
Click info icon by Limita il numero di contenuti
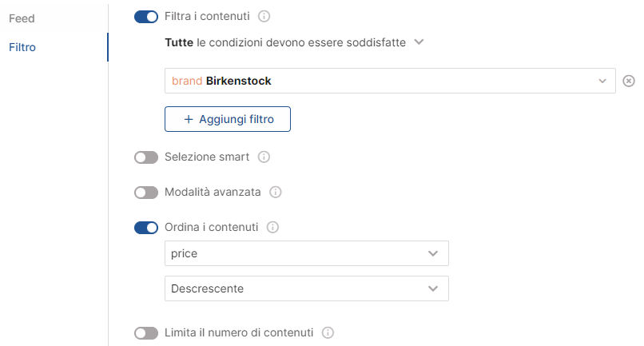coord(327,332)
